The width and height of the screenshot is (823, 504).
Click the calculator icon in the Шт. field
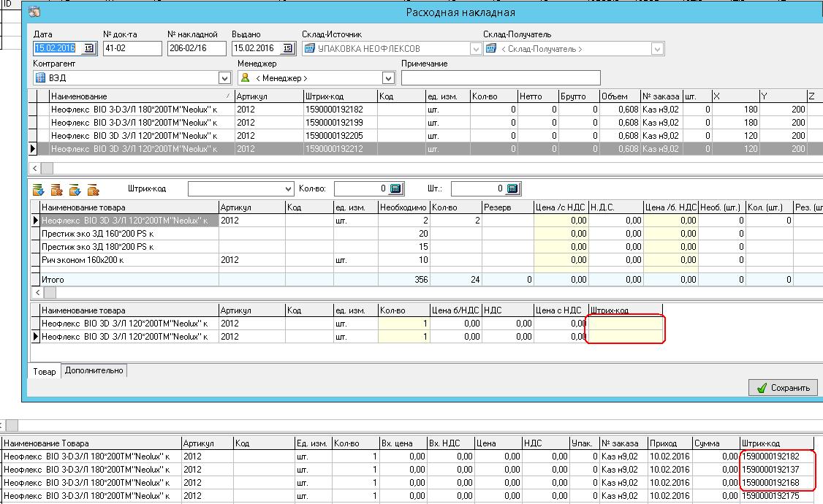pyautogui.click(x=512, y=189)
